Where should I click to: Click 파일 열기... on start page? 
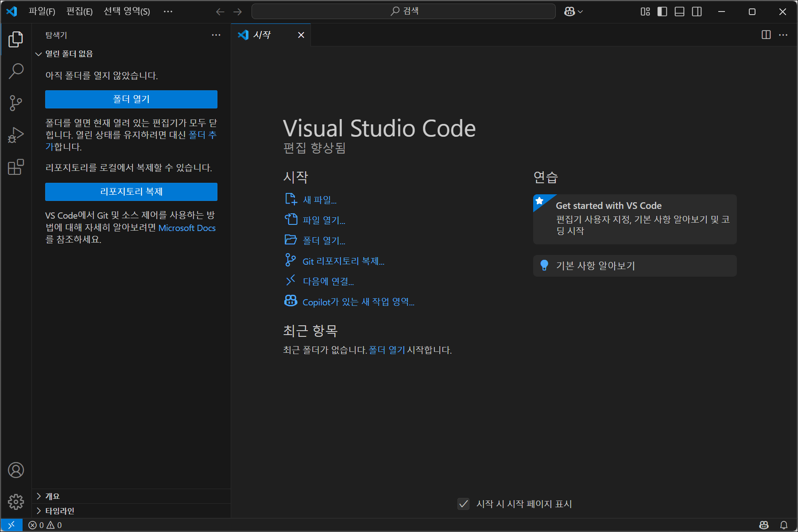tap(315, 220)
